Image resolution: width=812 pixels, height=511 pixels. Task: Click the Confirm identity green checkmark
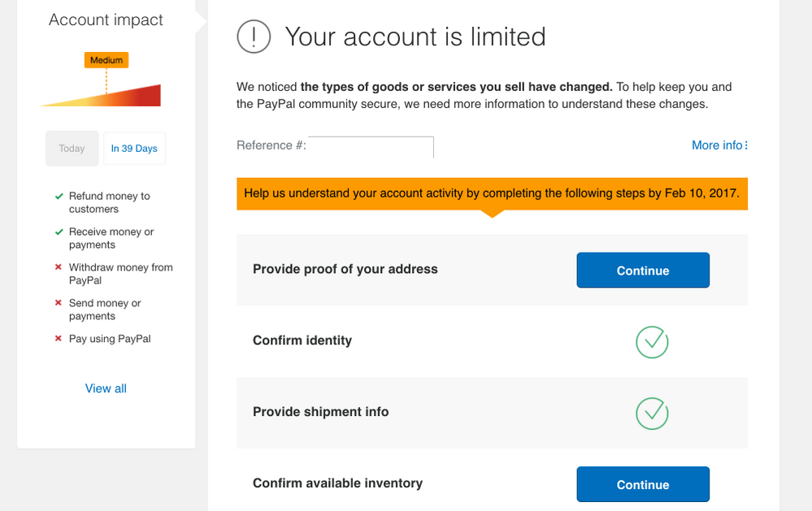(651, 342)
